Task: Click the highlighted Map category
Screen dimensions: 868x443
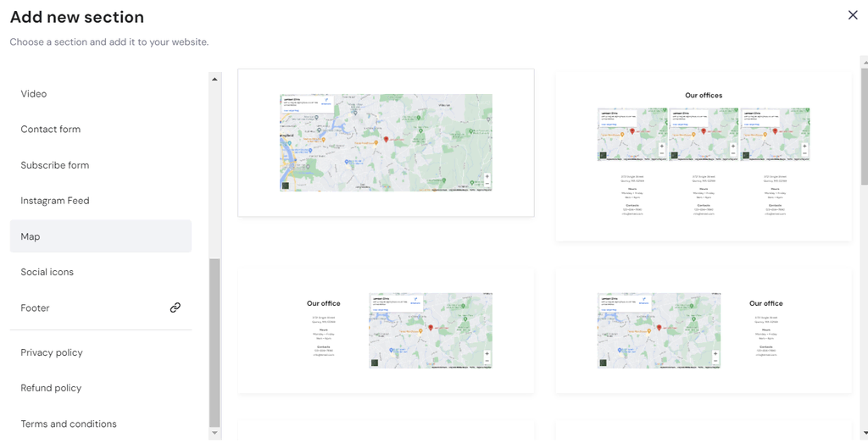Action: (x=101, y=236)
